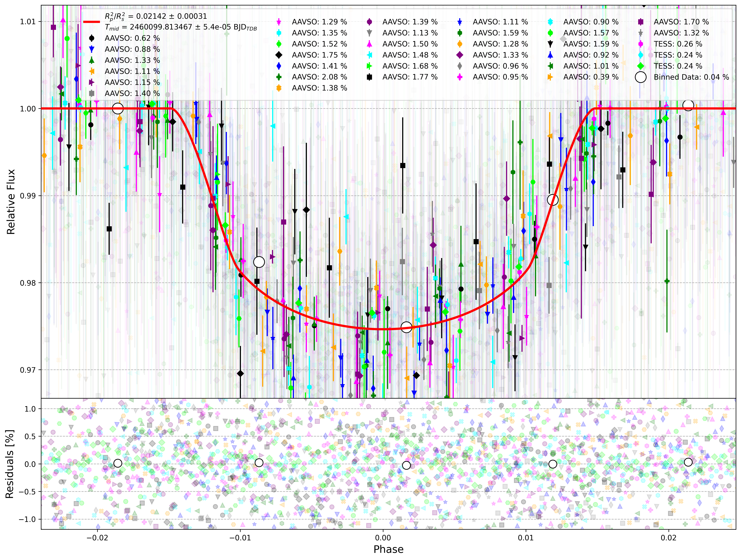Screen dimensions: 741x560
Task: Select the 'AAVSO: 2.08 %' legend entry
Action: 319,77
